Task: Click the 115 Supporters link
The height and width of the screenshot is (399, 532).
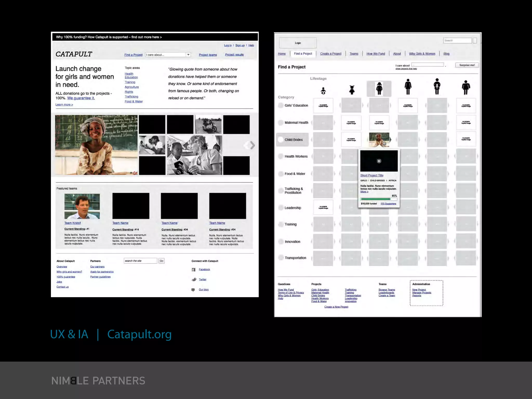Action: pos(388,204)
